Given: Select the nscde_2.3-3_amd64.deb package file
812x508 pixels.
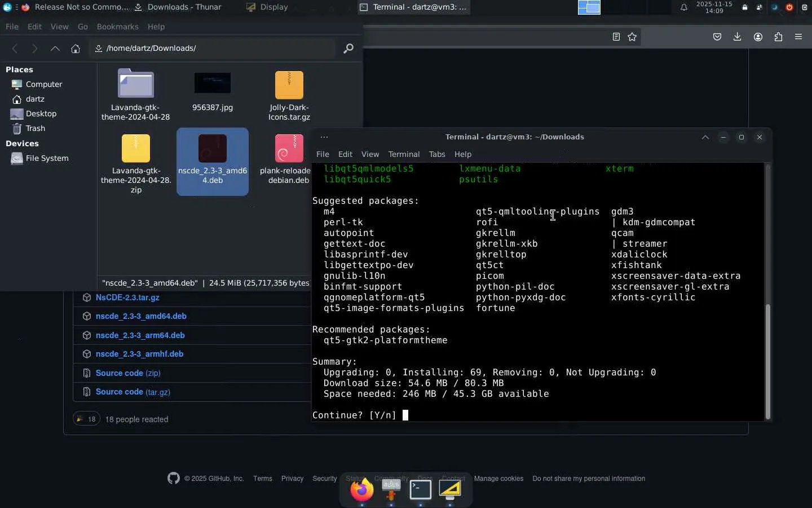Looking at the screenshot, I should pyautogui.click(x=213, y=161).
